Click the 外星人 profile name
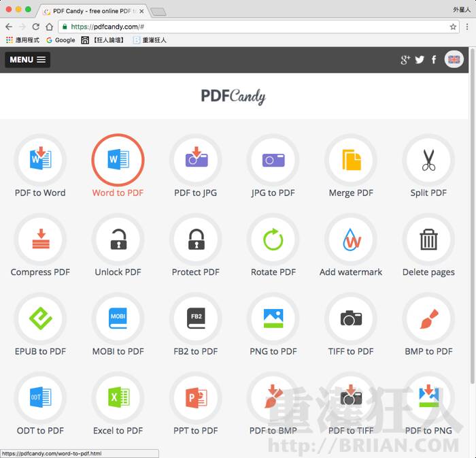The height and width of the screenshot is (458, 476). coord(462,10)
